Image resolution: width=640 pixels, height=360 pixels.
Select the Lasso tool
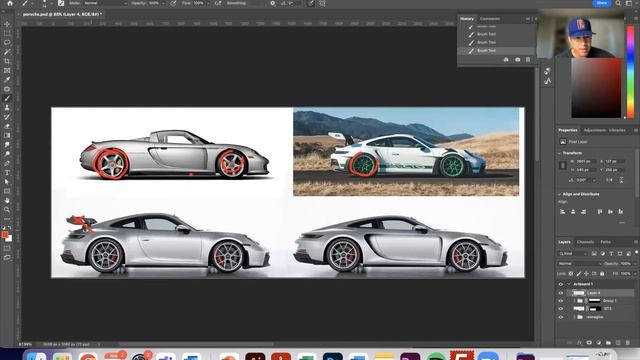[7, 43]
